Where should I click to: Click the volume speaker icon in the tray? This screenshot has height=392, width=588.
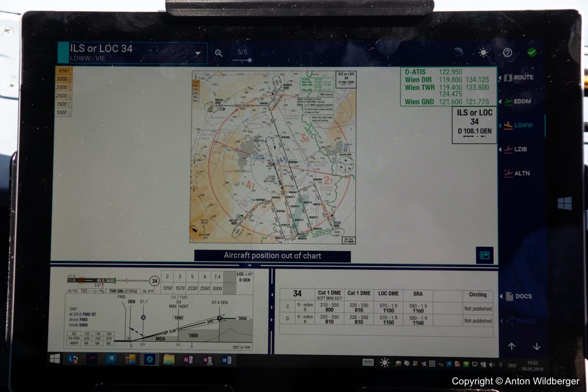(492, 364)
